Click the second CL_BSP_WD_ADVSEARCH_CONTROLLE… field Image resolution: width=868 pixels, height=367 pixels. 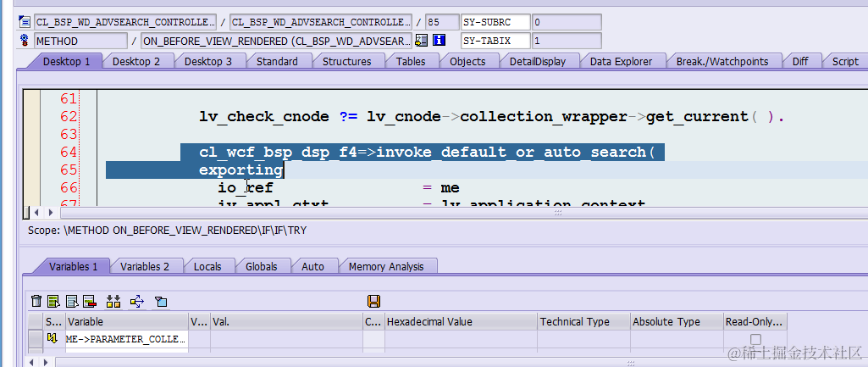tap(320, 22)
